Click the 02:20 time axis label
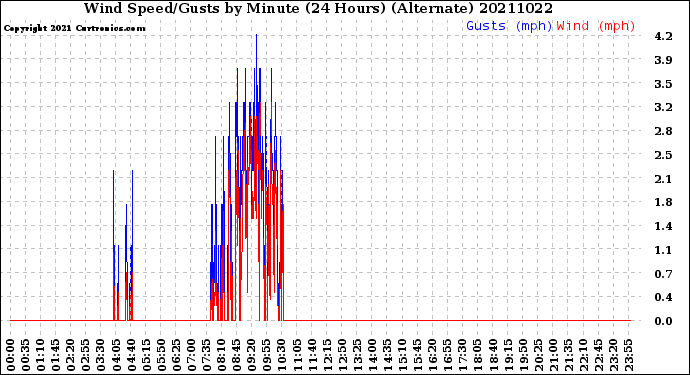This screenshot has height=375, width=690. pyautogui.click(x=71, y=355)
